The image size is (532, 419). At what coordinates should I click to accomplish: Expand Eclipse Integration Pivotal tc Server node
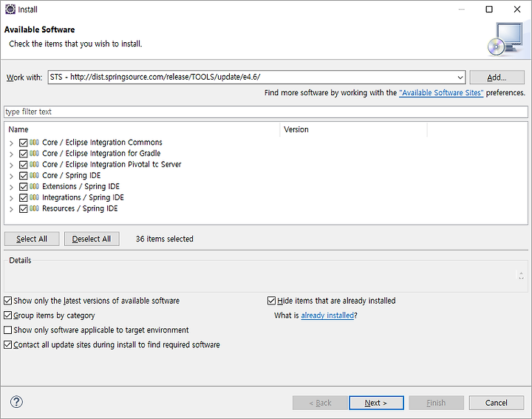point(11,166)
